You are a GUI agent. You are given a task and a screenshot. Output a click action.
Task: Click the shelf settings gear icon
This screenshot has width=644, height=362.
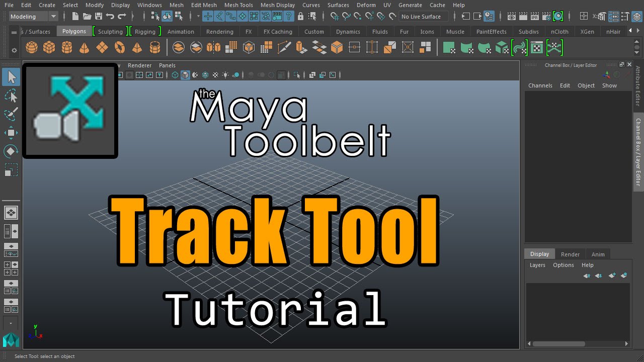14,50
